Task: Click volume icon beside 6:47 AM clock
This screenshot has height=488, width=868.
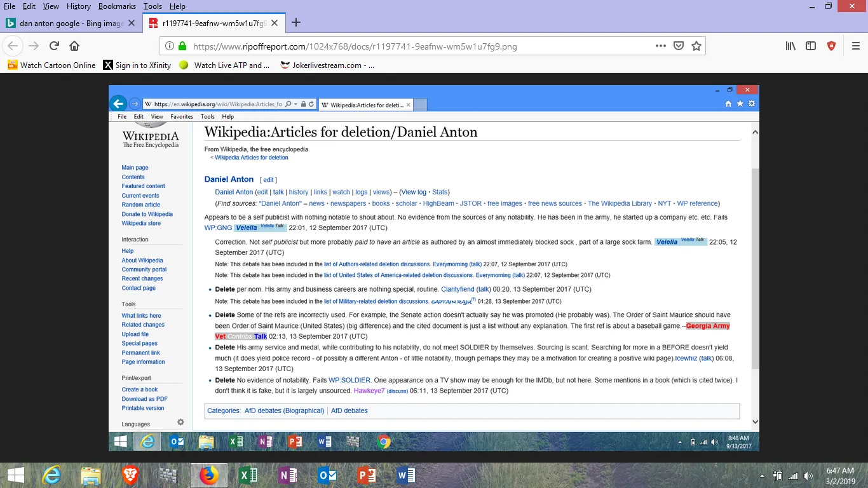Action: pos(808,475)
